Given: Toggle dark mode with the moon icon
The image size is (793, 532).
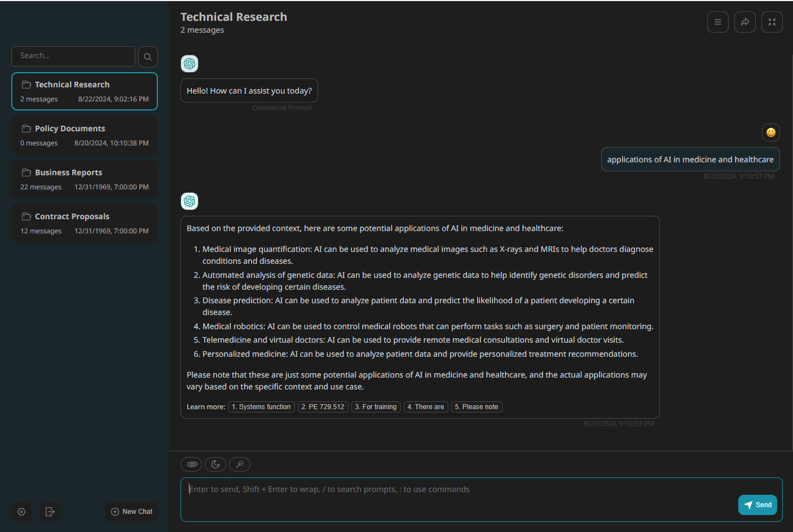Looking at the screenshot, I should coord(215,464).
